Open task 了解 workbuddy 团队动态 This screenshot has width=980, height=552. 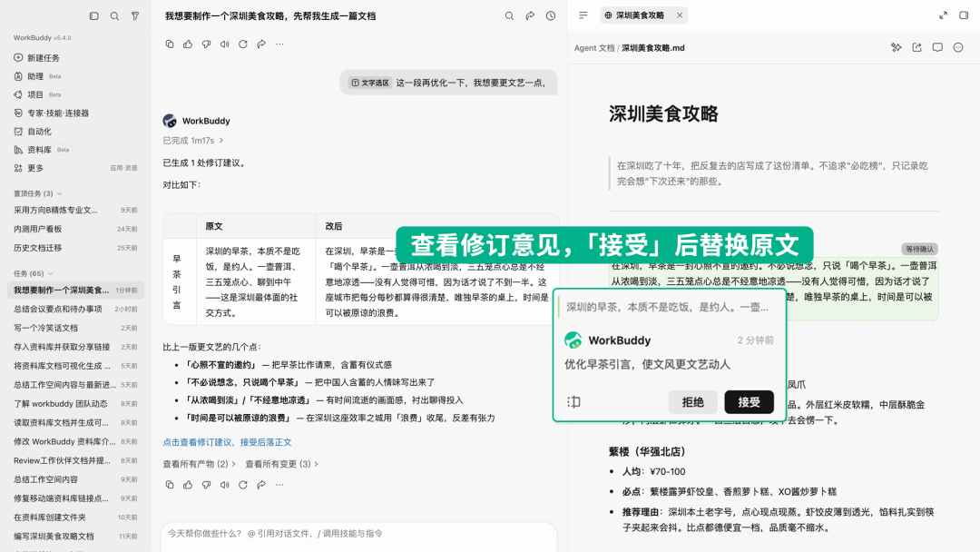point(75,404)
